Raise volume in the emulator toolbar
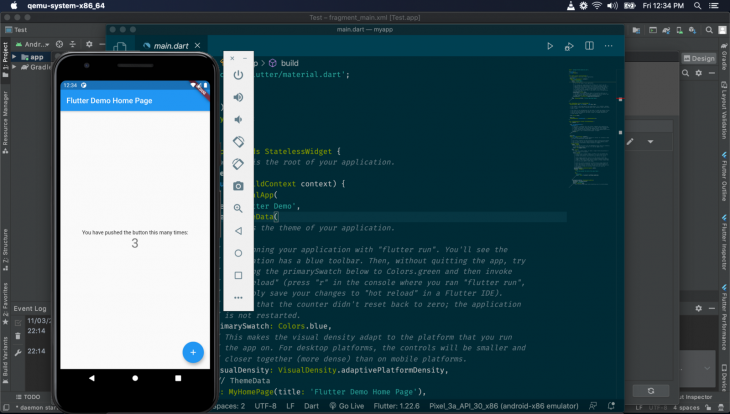The width and height of the screenshot is (730, 414). coord(238,97)
